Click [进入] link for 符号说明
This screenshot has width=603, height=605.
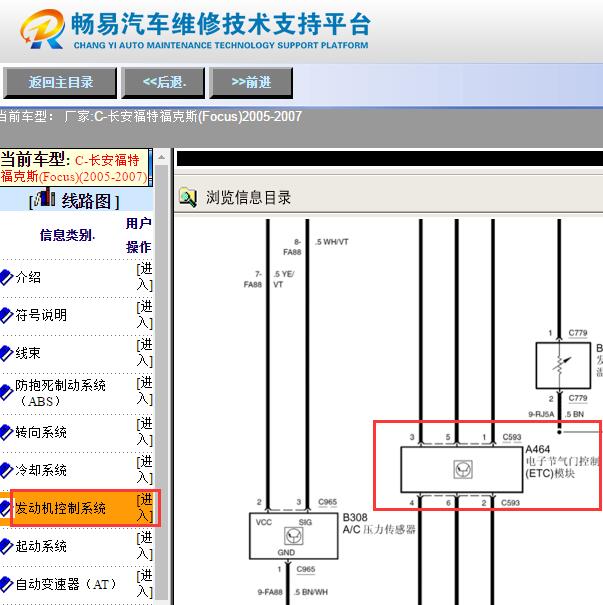click(145, 315)
